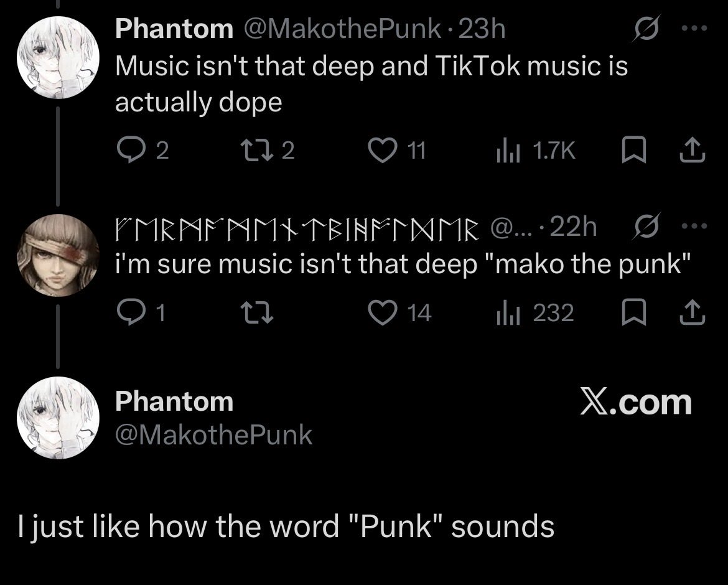Reply to the 'mako the punk' tweet

click(141, 312)
